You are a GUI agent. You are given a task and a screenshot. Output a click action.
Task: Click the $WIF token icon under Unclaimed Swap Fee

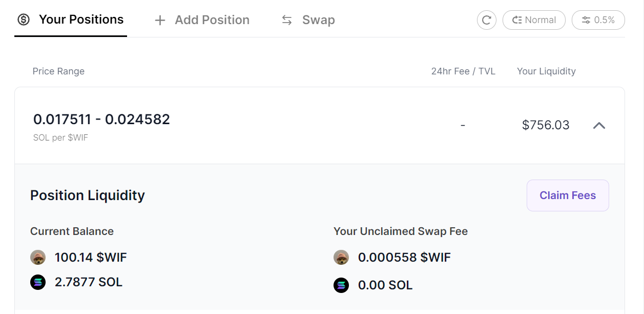[x=341, y=258]
